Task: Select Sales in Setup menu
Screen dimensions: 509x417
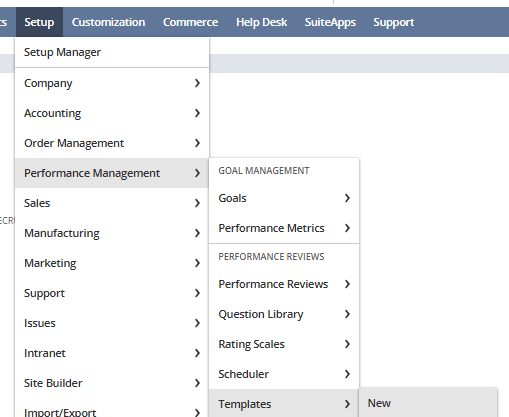Action: [112, 203]
